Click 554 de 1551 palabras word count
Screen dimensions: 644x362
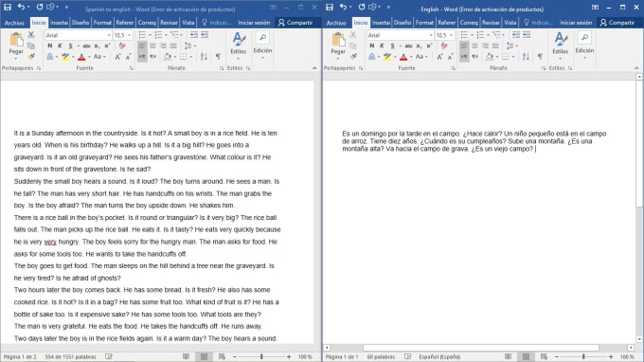pos(71,356)
